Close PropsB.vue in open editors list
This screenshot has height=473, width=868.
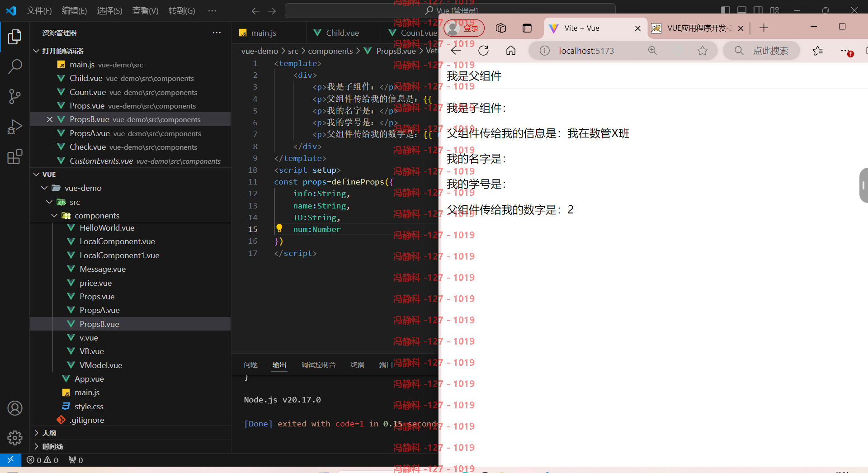coord(50,119)
